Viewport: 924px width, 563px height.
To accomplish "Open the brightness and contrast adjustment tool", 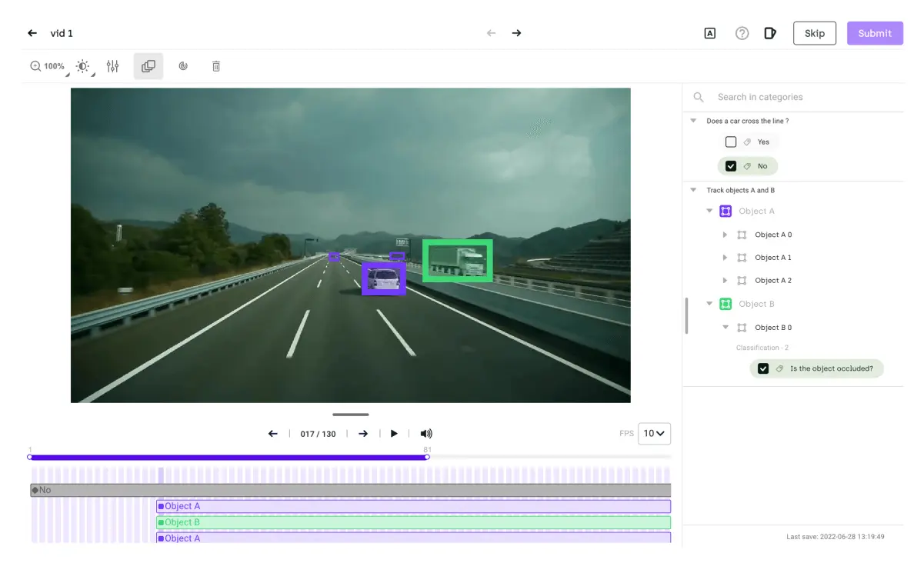I will pyautogui.click(x=82, y=66).
